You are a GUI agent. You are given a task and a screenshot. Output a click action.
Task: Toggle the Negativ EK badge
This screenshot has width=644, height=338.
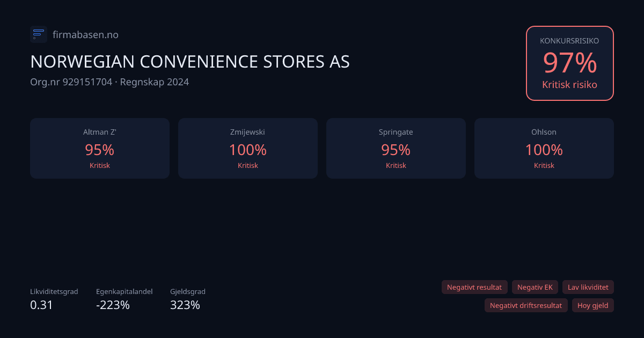pyautogui.click(x=535, y=287)
